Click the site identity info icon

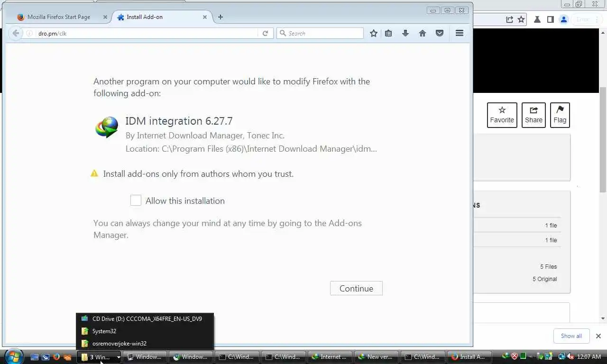click(29, 33)
